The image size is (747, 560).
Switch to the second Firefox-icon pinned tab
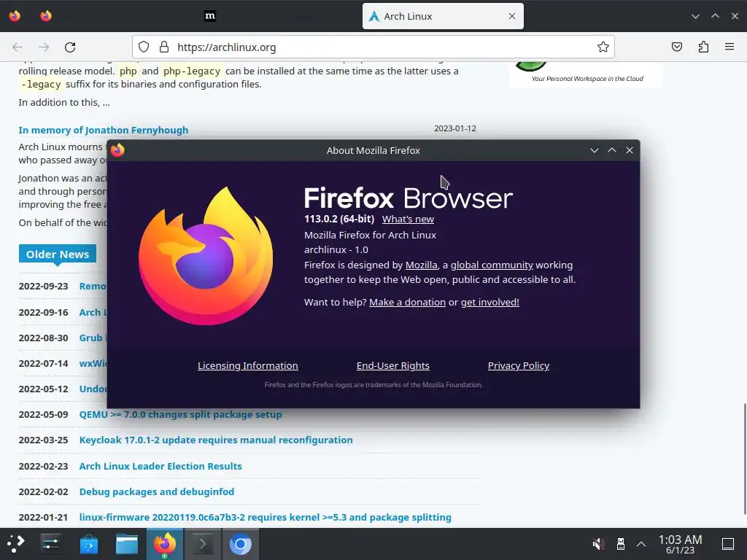tap(46, 16)
